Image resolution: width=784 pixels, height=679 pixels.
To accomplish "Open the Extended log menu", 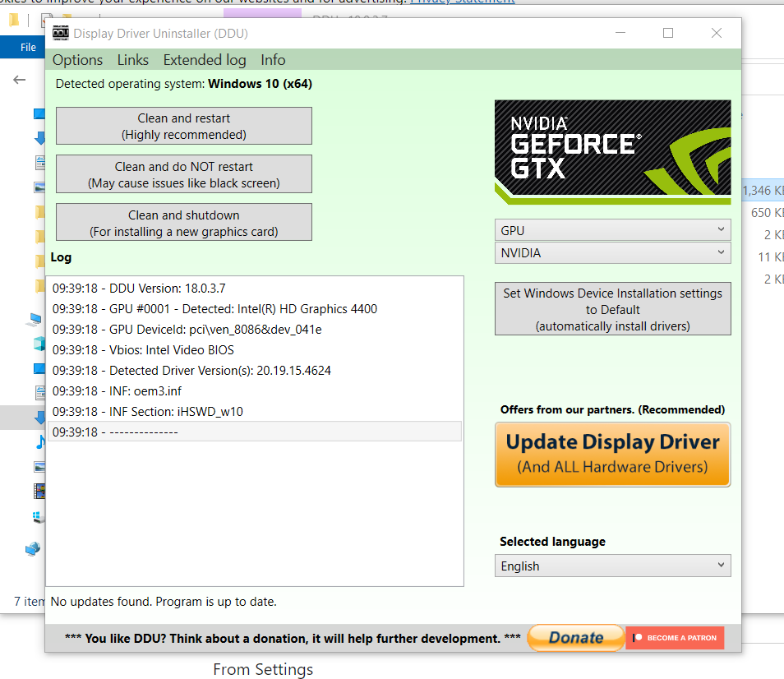I will [x=205, y=60].
